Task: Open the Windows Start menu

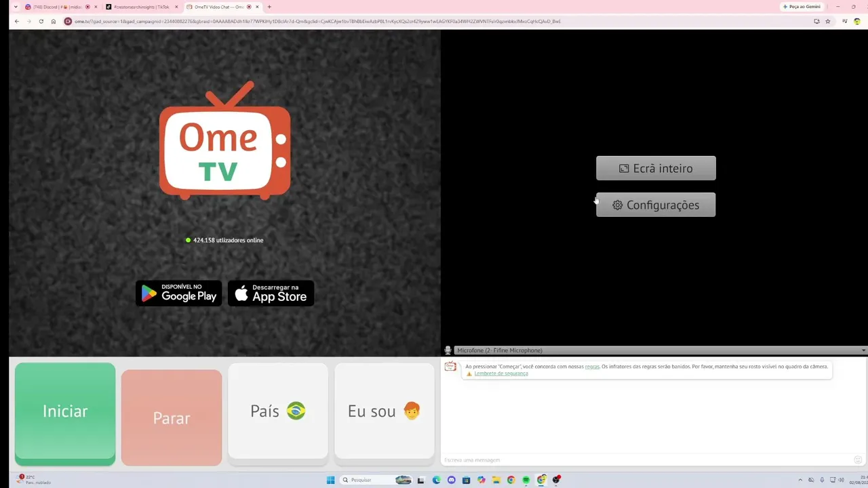Action: (330, 480)
